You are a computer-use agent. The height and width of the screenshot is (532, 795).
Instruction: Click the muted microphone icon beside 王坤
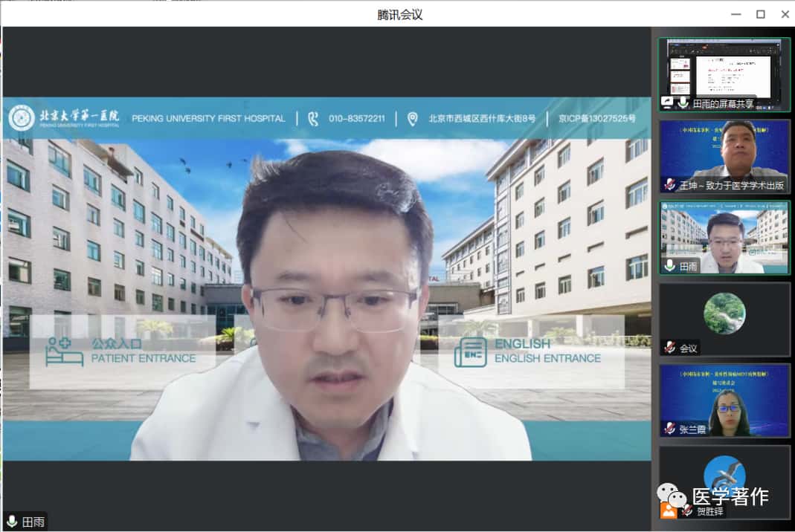(670, 185)
